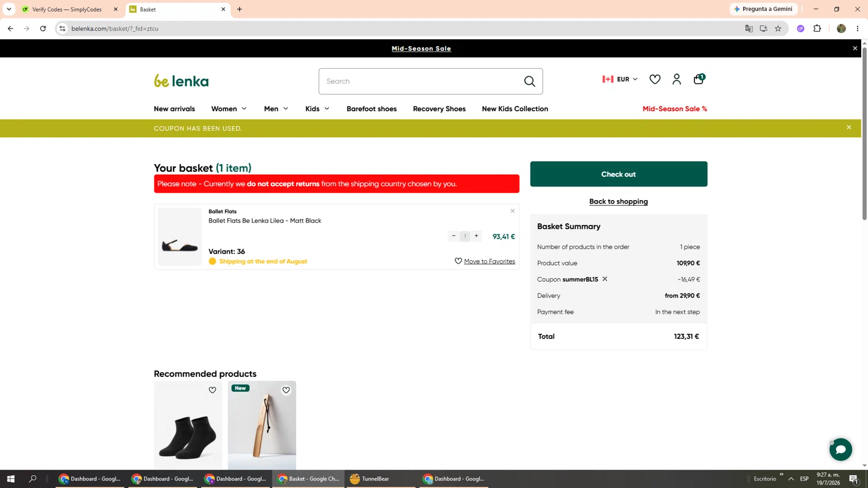Image resolution: width=868 pixels, height=488 pixels.
Task: Open Ballet Flats Be Lenka Lilea product link
Action: pos(264,221)
